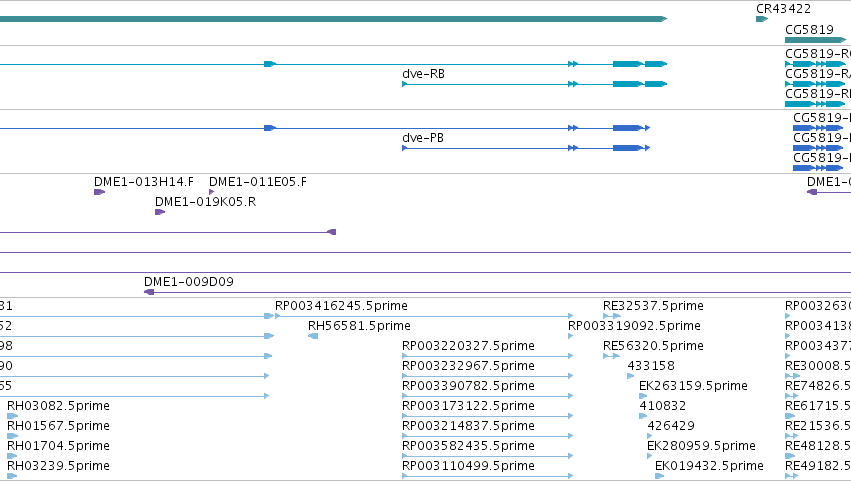Click the RH01704.5prime EST label
Screen dimensions: 851x481
[59, 446]
